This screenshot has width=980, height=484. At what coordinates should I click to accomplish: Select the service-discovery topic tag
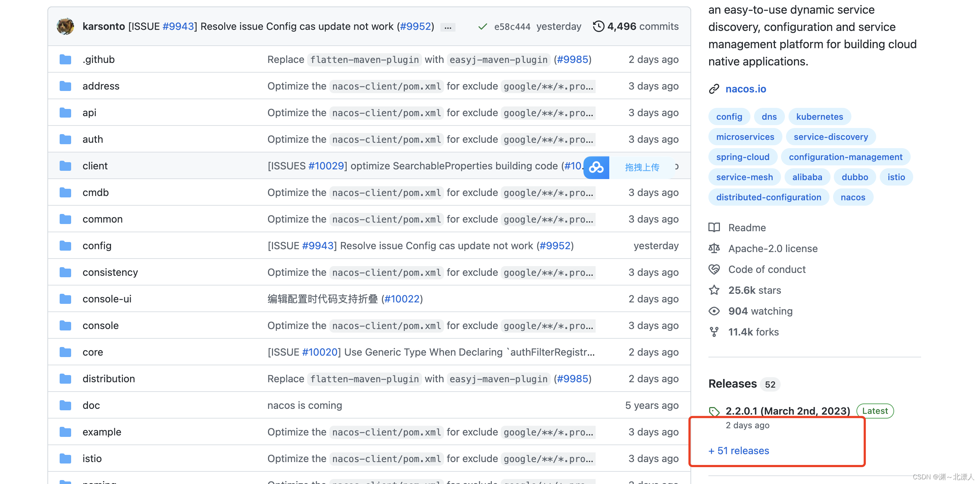coord(831,137)
